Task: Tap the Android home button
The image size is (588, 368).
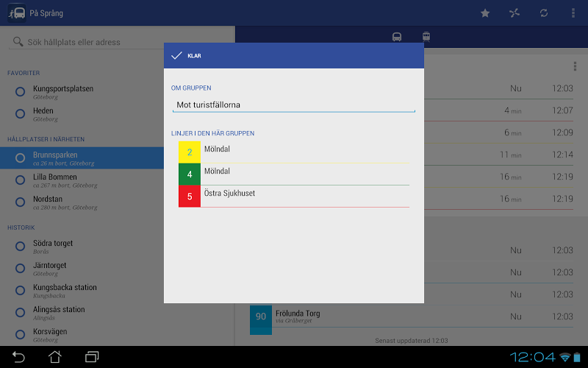Action: tap(54, 357)
